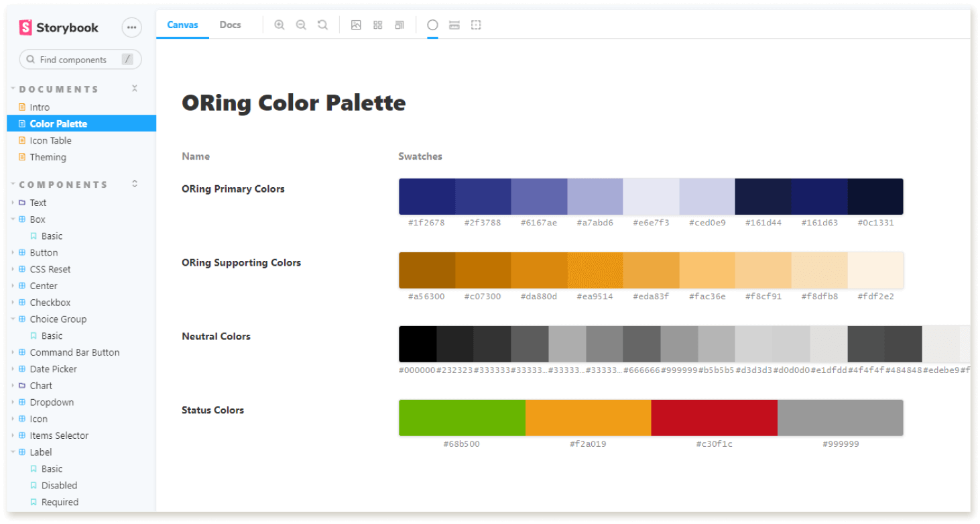980x524 pixels.
Task: Toggle the outline dashed-box icon
Action: 476,25
